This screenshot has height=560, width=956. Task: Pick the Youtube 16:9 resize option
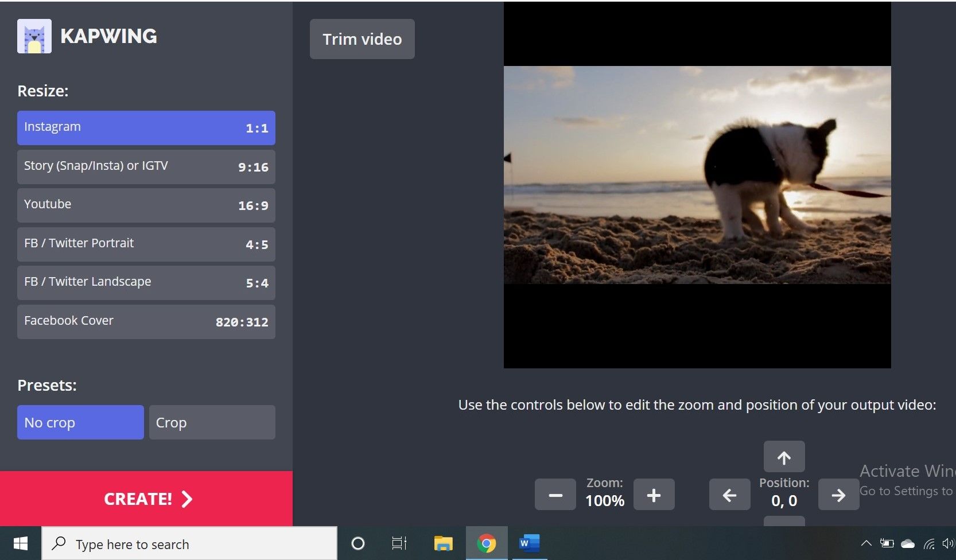pyautogui.click(x=146, y=205)
